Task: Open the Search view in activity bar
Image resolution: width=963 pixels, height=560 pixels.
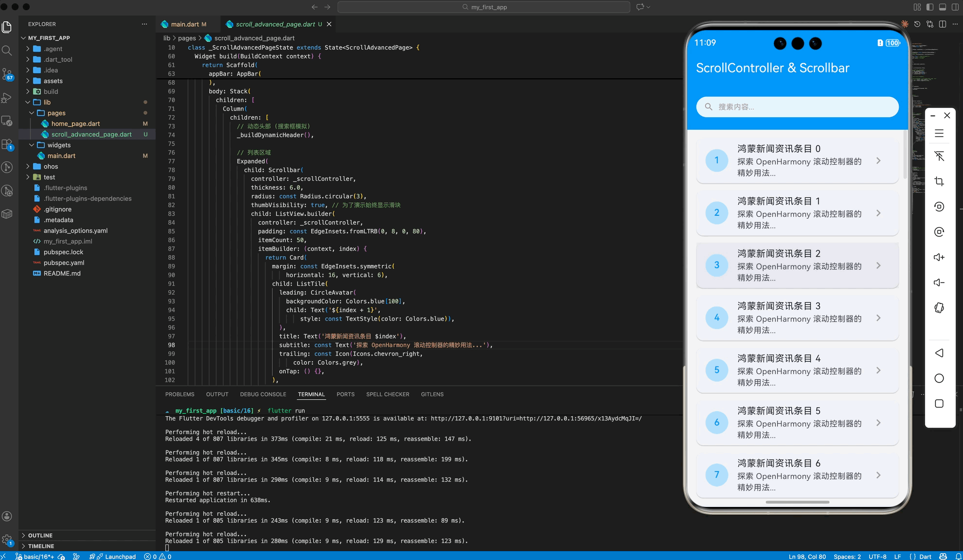Action: click(x=7, y=51)
